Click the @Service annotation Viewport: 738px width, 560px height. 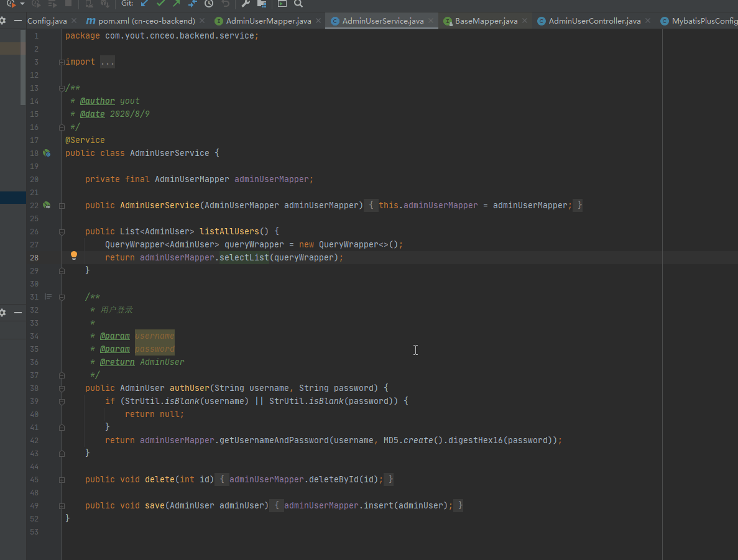[x=85, y=140]
